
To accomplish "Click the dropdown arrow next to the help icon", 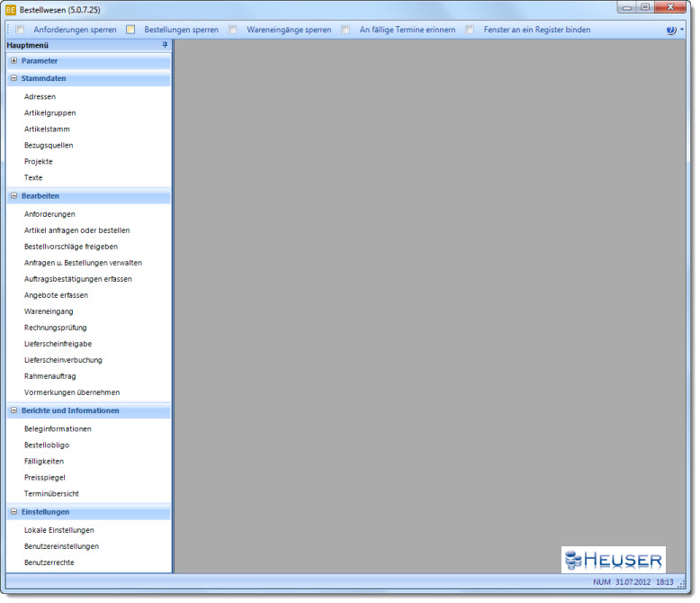I will [x=681, y=30].
